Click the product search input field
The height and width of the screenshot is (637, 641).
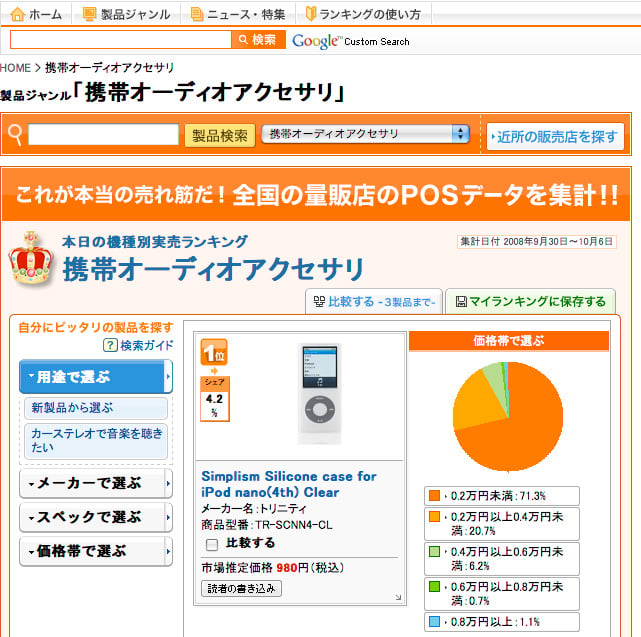pyautogui.click(x=103, y=135)
